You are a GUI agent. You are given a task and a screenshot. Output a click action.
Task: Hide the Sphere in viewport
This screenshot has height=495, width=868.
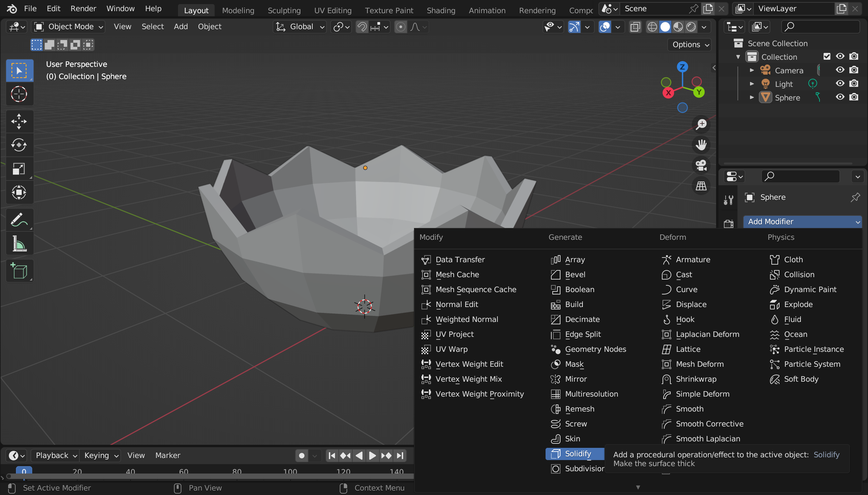840,97
